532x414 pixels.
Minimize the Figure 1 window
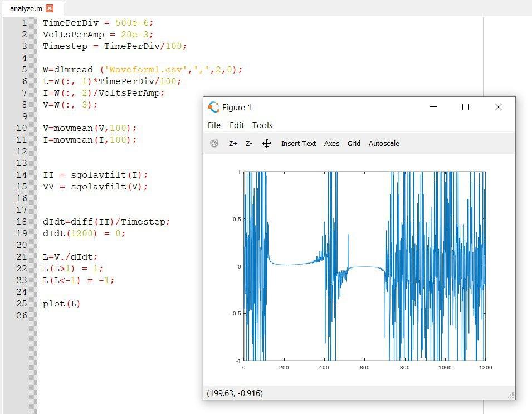433,107
